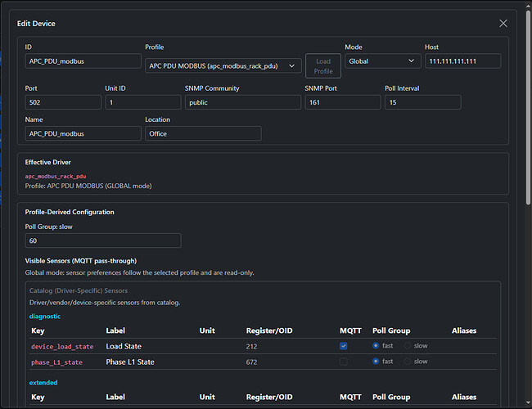Click the vertical scrollbar thumb
Viewport: 532px width, 409px height.
tap(528, 107)
